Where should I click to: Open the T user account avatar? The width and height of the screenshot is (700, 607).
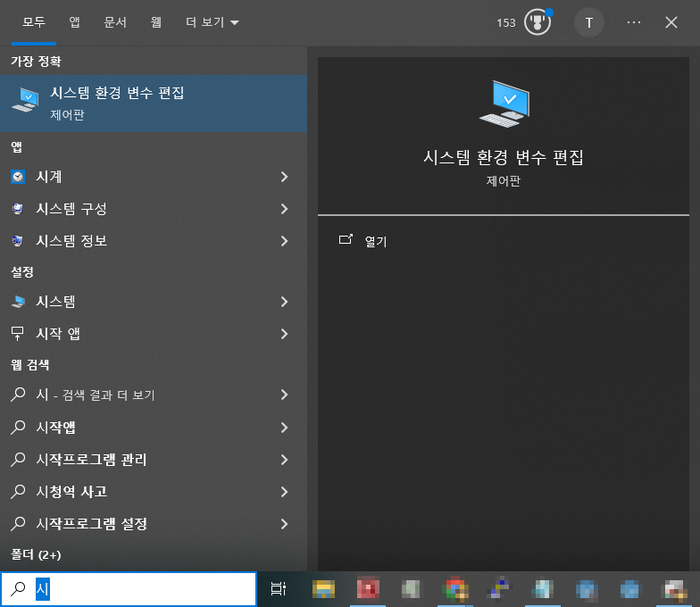(x=589, y=22)
